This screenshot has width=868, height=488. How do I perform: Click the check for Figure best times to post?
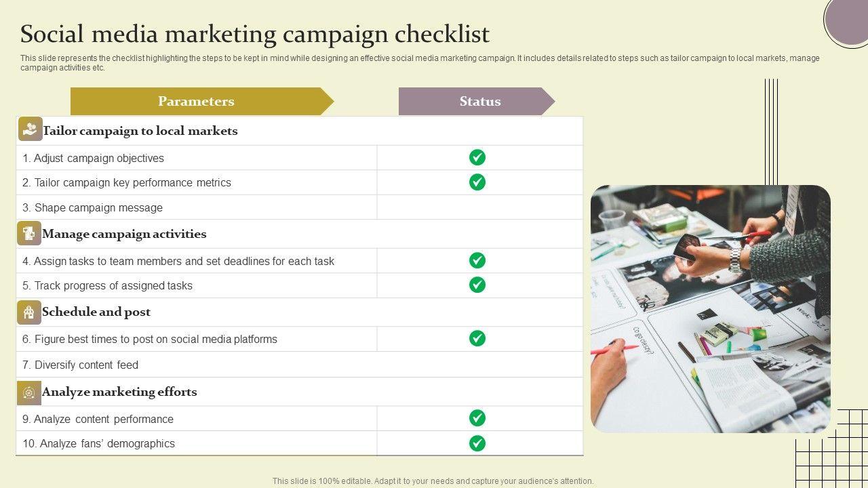(x=477, y=338)
